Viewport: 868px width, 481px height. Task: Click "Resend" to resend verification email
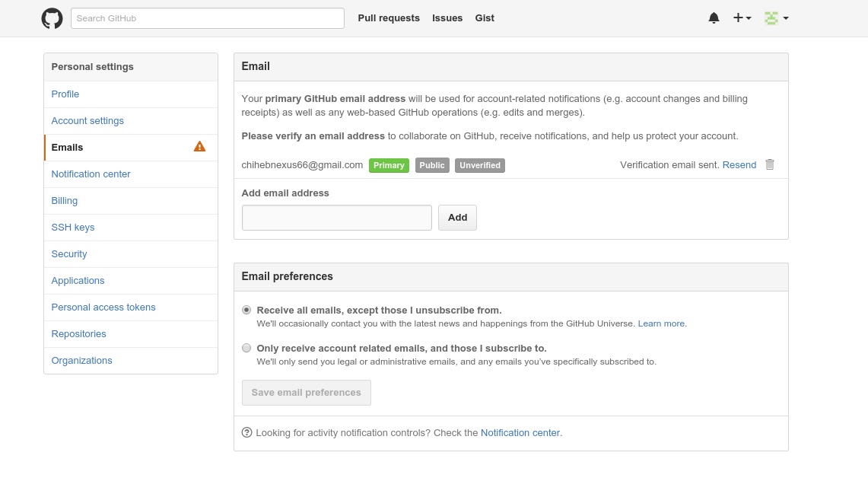pos(739,164)
